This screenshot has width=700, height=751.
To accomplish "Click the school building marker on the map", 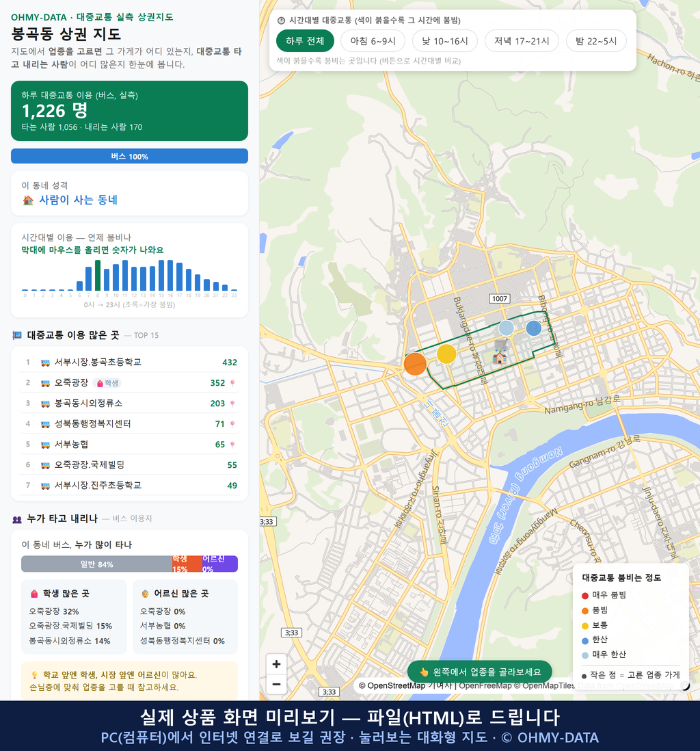I will 500,358.
